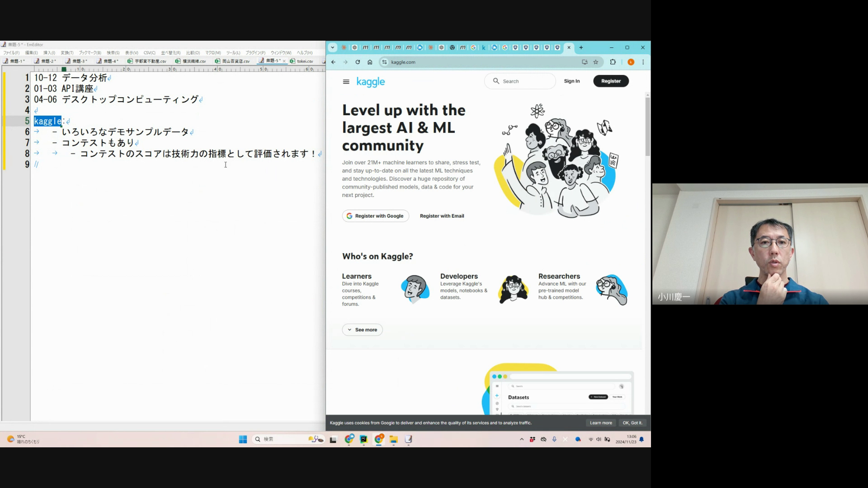
Task: Open new browser tab with plus
Action: (581, 47)
